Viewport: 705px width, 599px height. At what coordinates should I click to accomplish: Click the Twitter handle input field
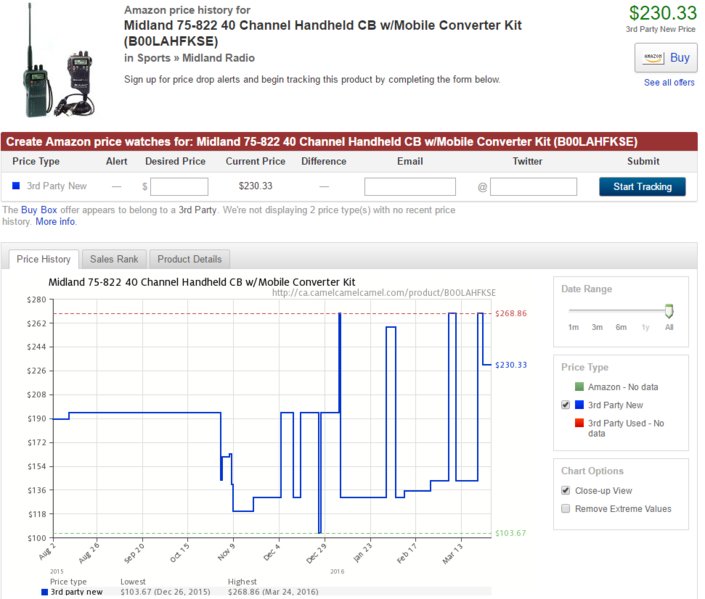pyautogui.click(x=533, y=187)
